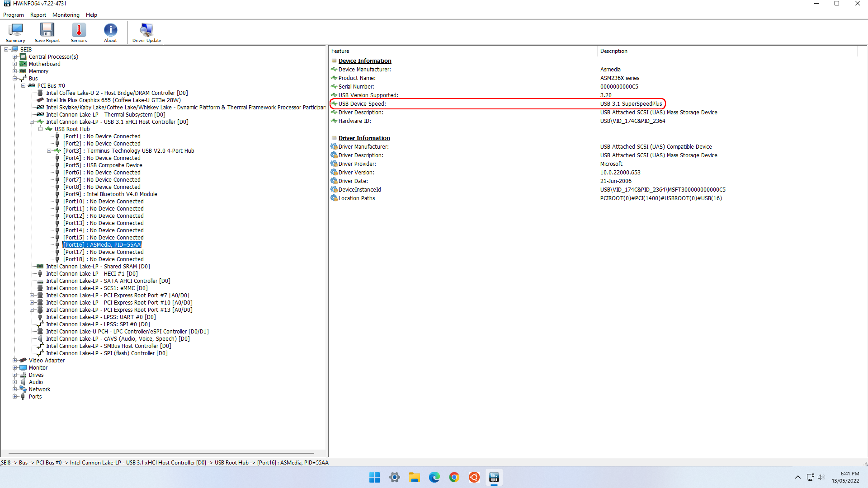Select SCS1: eMMC entry
868x488 pixels.
coord(97,288)
